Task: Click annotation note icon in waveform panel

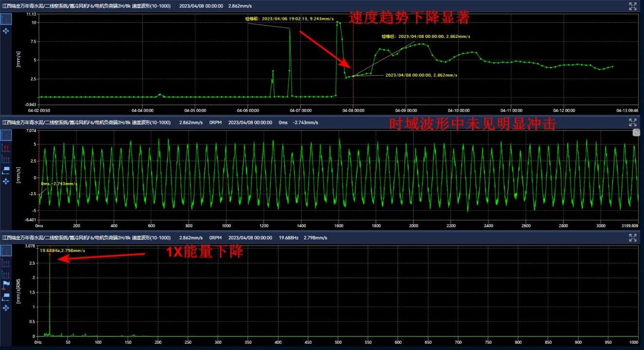Action: tap(6, 169)
